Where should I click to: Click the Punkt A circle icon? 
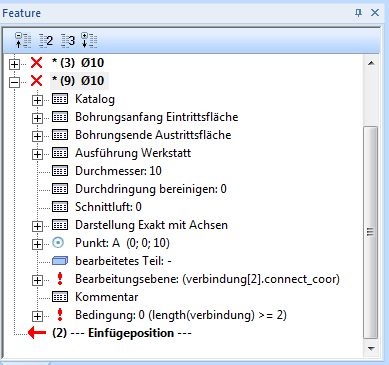(x=58, y=243)
